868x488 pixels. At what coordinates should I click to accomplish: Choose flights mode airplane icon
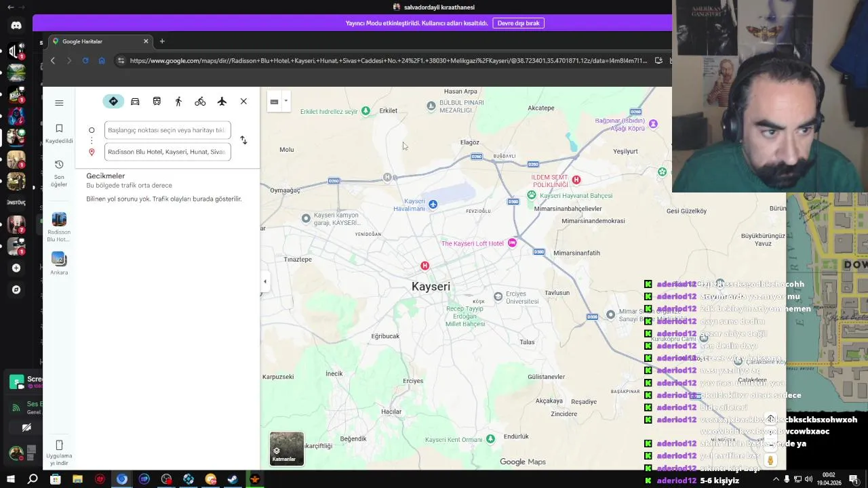pyautogui.click(x=222, y=101)
